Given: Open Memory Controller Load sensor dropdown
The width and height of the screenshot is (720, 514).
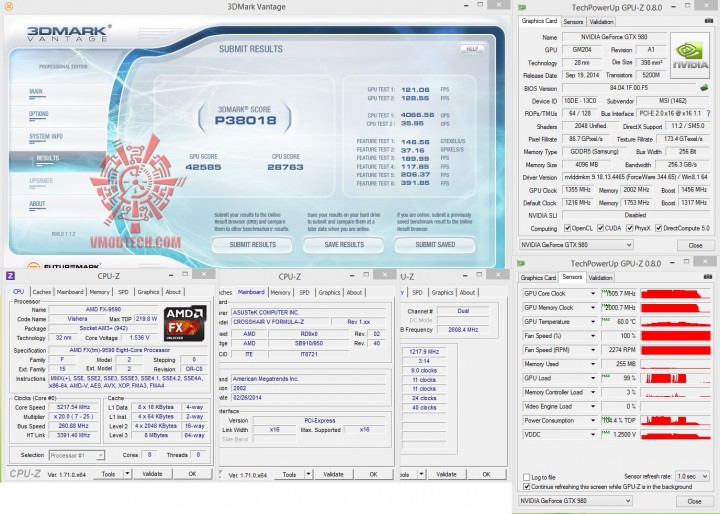Looking at the screenshot, I should point(593,392).
